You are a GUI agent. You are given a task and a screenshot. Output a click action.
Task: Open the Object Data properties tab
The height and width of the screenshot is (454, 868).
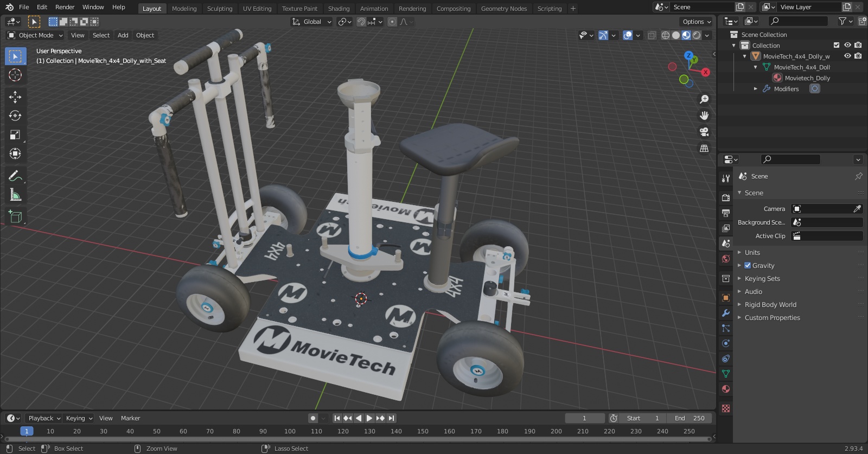[726, 374]
